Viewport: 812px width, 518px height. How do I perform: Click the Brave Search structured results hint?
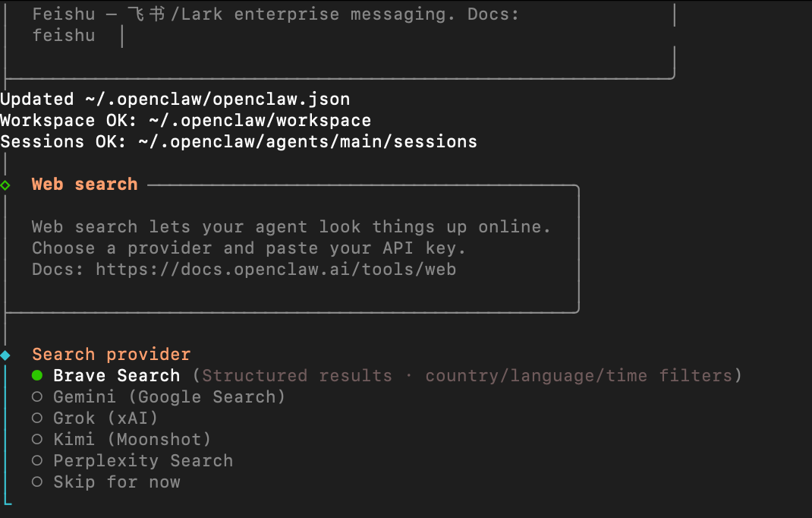[467, 375]
